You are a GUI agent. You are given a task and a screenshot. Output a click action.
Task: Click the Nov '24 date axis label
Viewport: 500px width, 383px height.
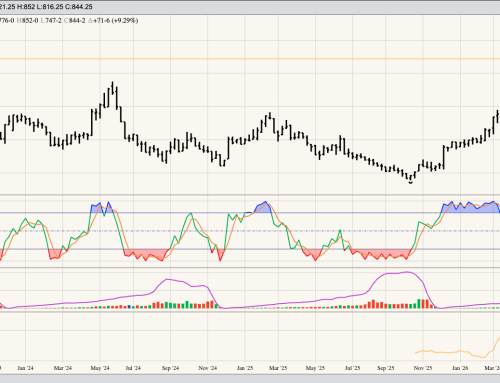click(208, 368)
